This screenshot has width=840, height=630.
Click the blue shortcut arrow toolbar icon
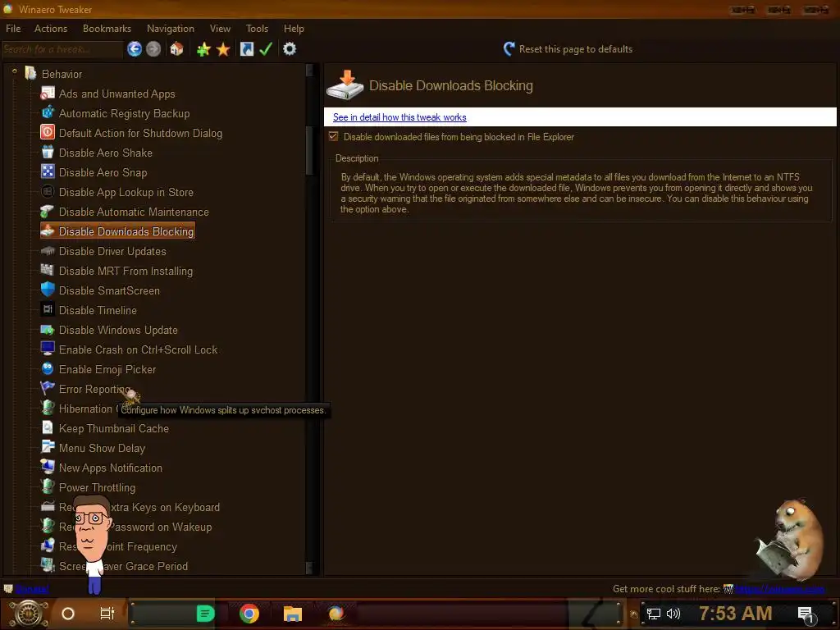(246, 49)
